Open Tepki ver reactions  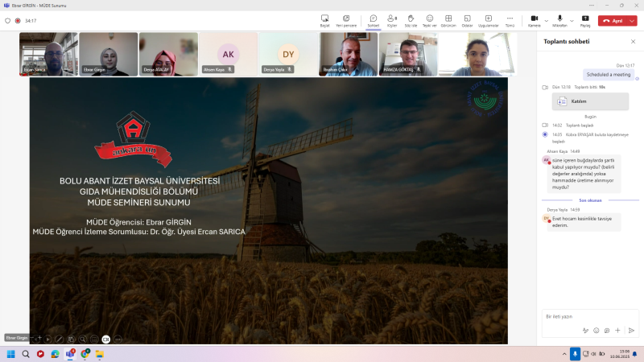point(430,21)
